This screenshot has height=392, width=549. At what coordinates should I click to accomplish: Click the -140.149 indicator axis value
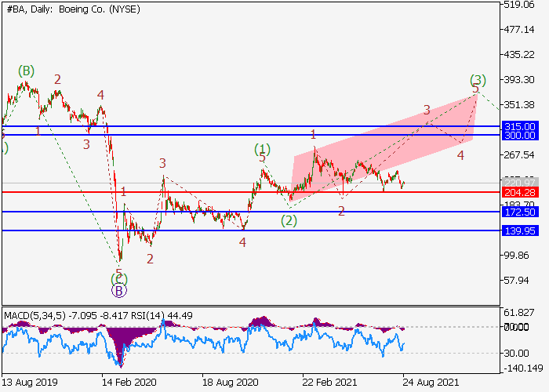click(x=523, y=368)
